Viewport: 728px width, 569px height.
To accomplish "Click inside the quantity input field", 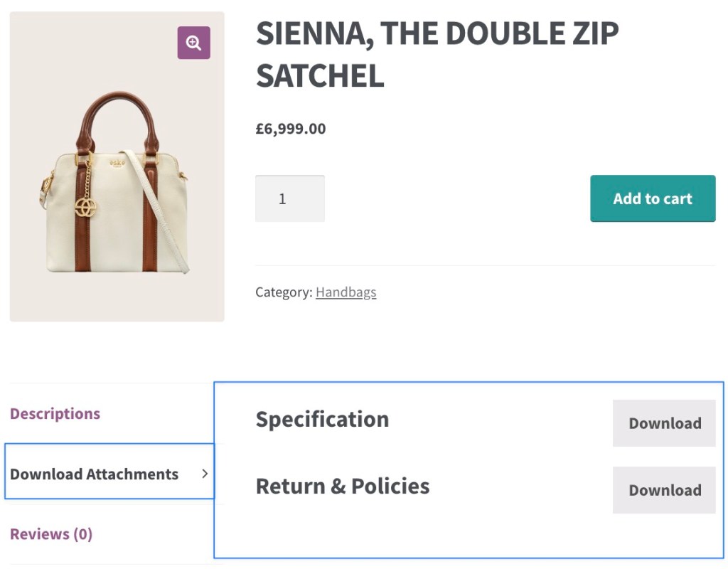I will (x=290, y=198).
